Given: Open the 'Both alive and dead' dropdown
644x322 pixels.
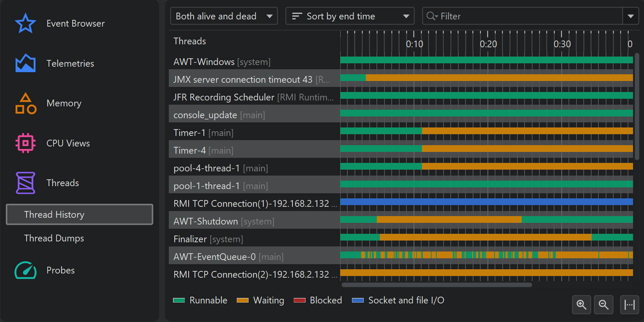Looking at the screenshot, I should point(224,16).
